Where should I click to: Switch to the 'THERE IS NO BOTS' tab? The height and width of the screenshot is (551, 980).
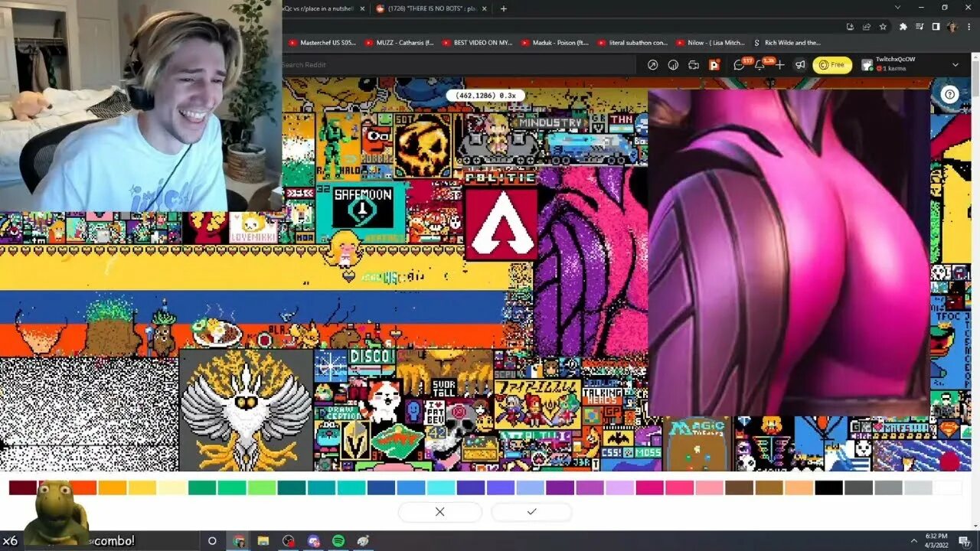(x=430, y=8)
